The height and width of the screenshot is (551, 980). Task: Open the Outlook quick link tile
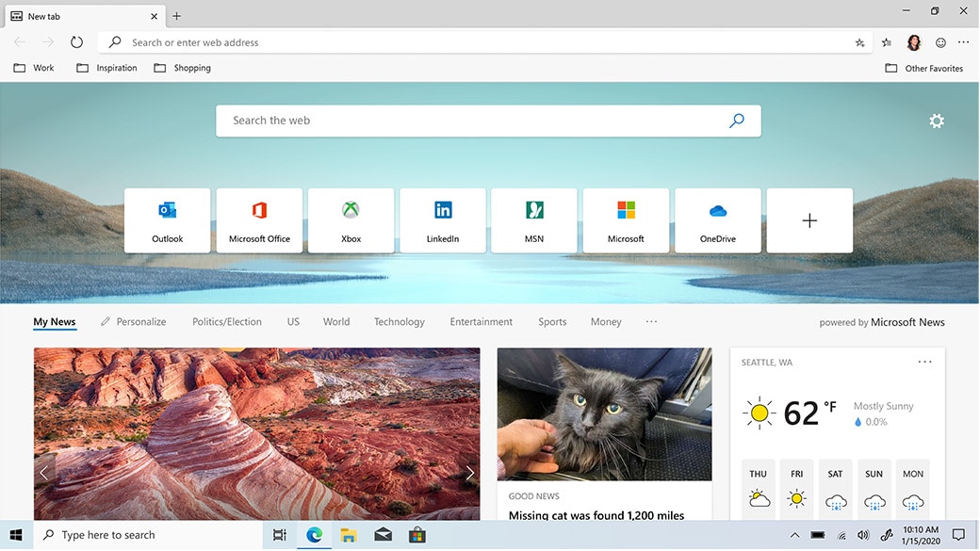point(168,220)
